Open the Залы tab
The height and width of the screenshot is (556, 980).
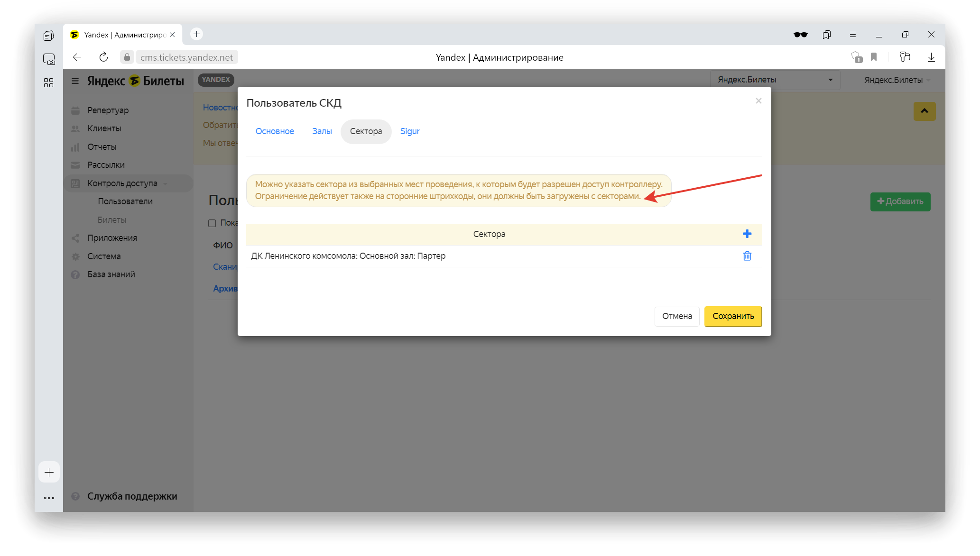[322, 131]
